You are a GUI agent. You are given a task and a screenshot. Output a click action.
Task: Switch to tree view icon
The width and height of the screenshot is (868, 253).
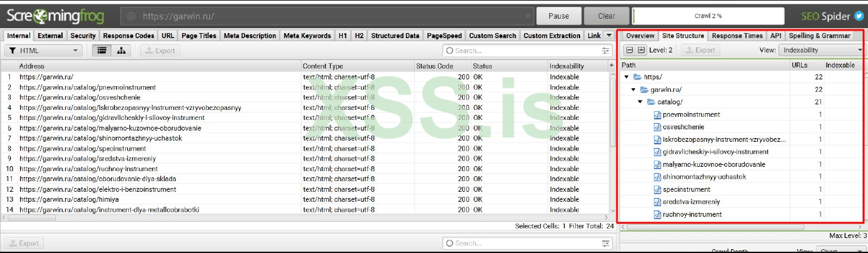tap(121, 51)
